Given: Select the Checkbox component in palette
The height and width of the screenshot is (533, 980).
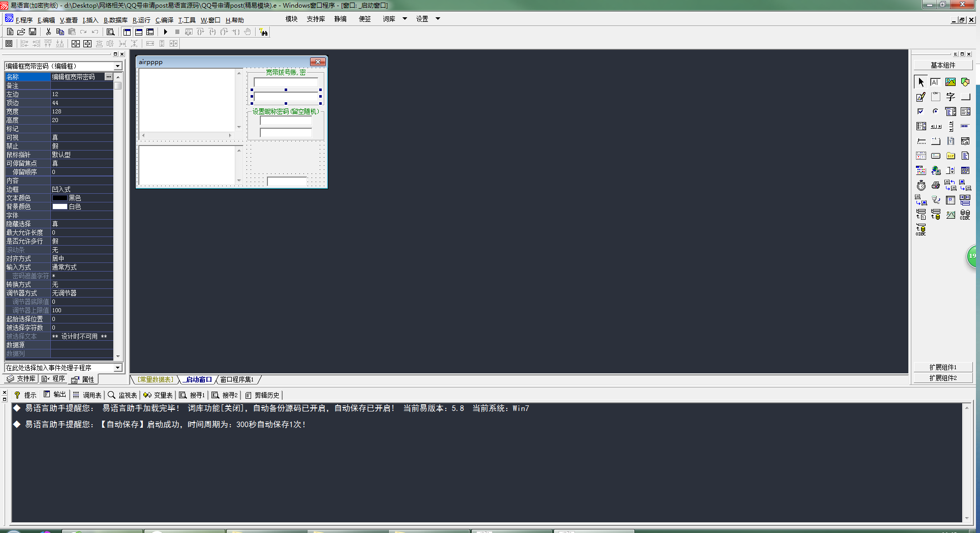Looking at the screenshot, I should coord(921,111).
